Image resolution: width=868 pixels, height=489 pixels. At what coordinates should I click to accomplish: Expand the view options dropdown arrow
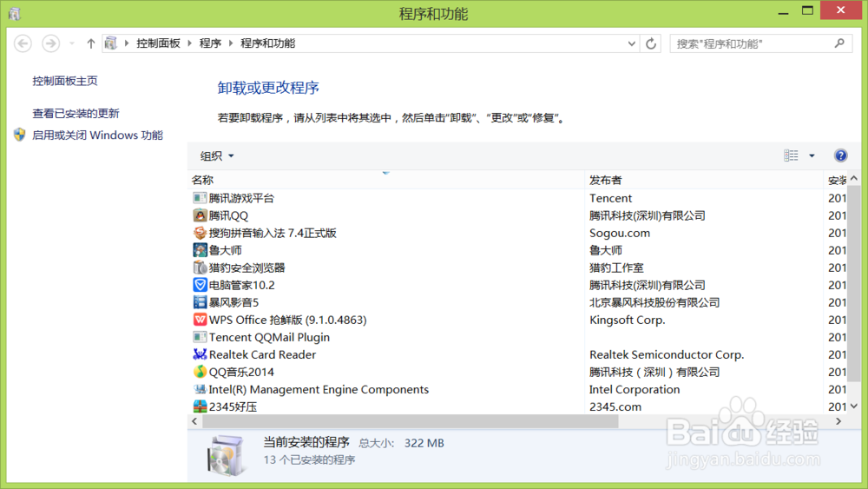coord(812,156)
